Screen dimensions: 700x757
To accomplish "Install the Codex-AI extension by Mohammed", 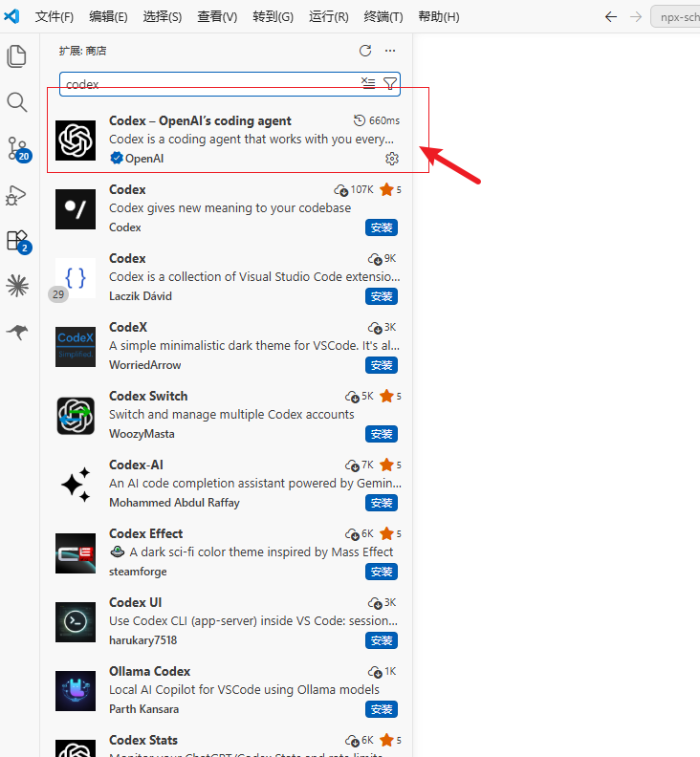I will [x=382, y=503].
